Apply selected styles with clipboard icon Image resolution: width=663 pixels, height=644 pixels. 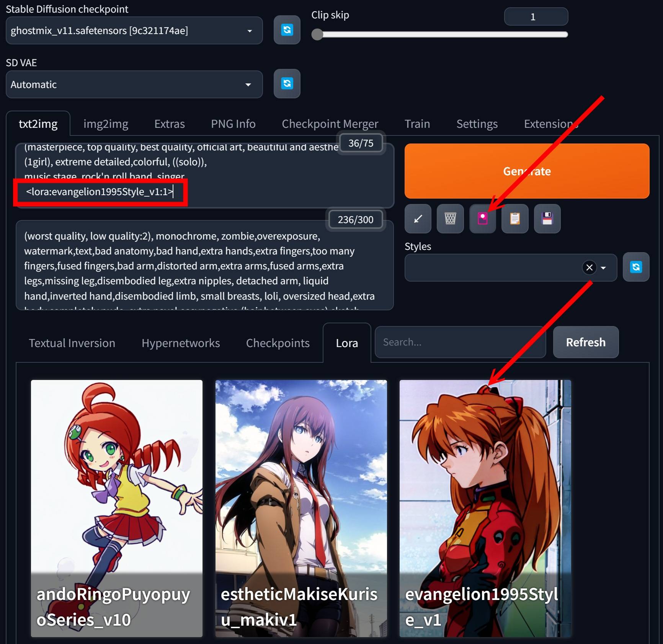point(515,218)
